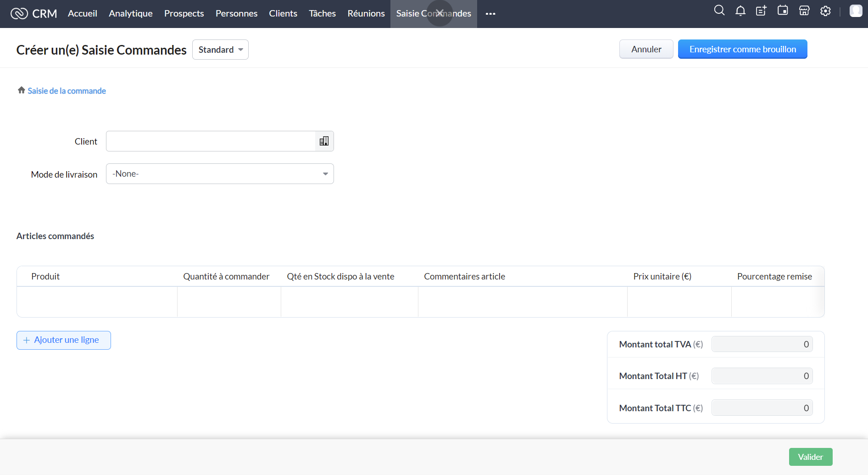
Task: Open the Réunions module tab
Action: click(x=366, y=14)
